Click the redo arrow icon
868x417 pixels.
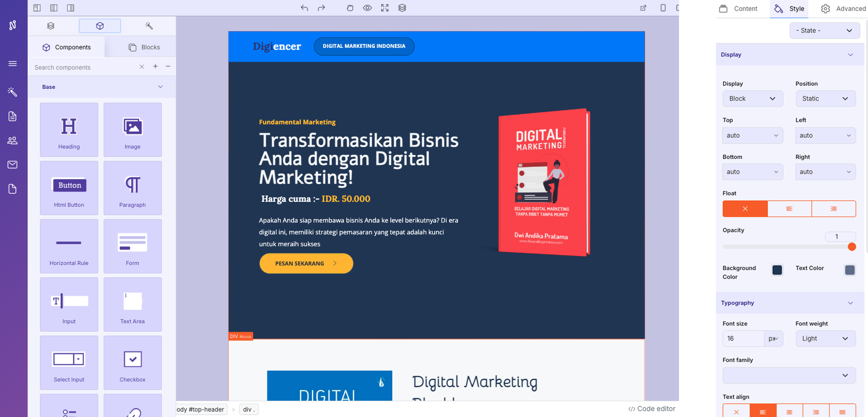tap(321, 8)
